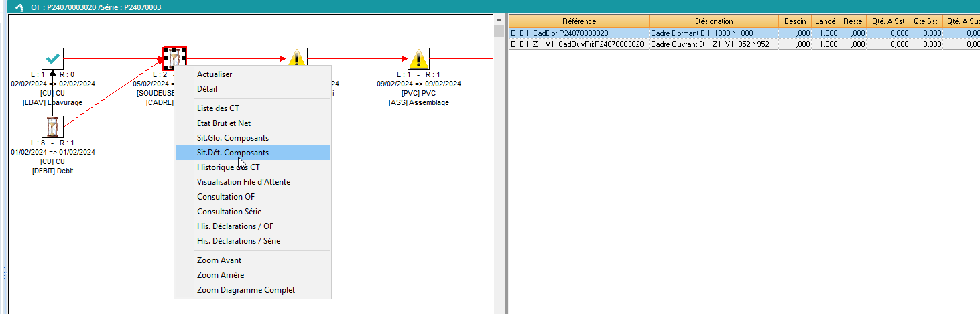Click the checkmark node for Ebavurage step
The height and width of the screenshot is (314, 980).
click(x=52, y=58)
